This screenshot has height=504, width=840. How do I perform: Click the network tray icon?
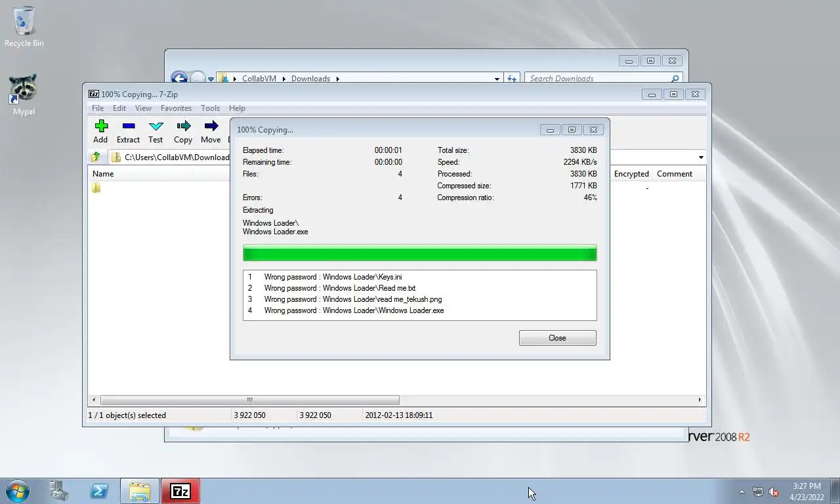coord(758,492)
